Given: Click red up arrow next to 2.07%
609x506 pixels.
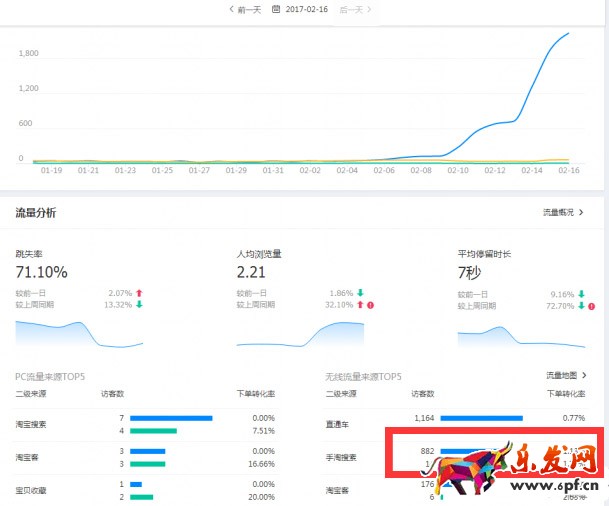Looking at the screenshot, I should coord(139,294).
